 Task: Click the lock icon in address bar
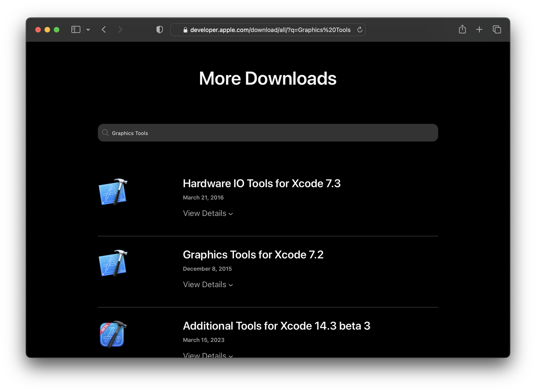(185, 30)
